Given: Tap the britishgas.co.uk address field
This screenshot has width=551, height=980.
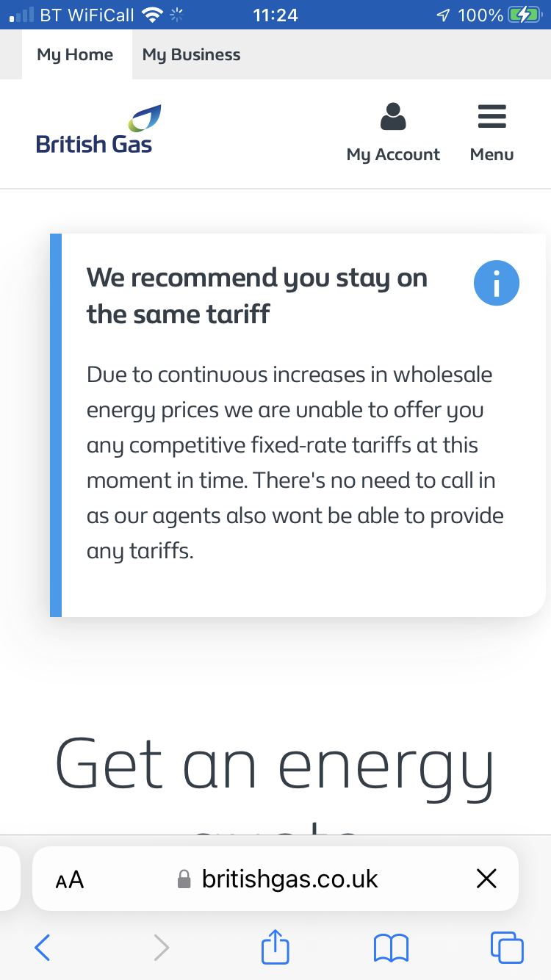Looking at the screenshot, I should point(289,879).
